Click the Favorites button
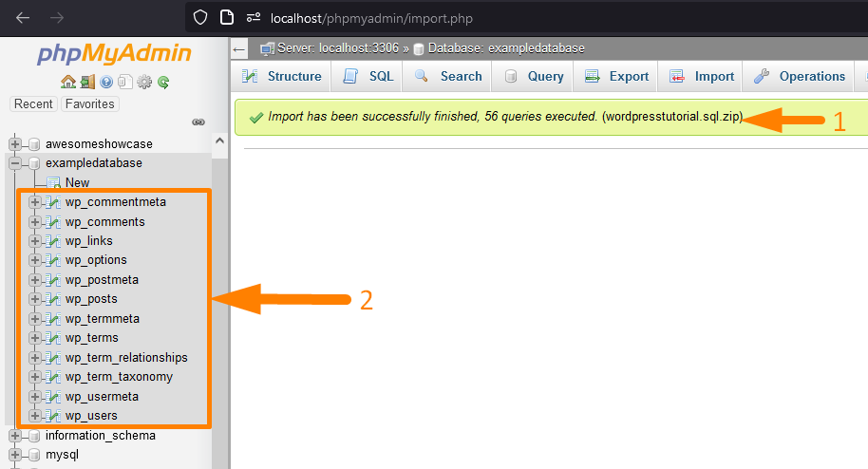The image size is (868, 469). (89, 104)
